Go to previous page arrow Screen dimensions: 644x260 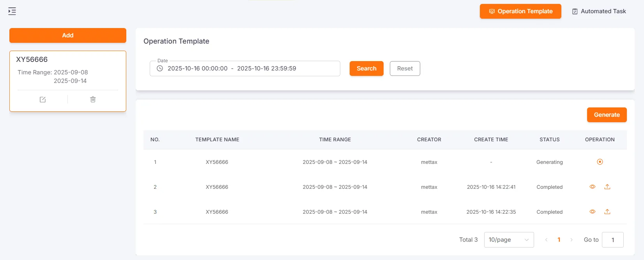point(546,240)
